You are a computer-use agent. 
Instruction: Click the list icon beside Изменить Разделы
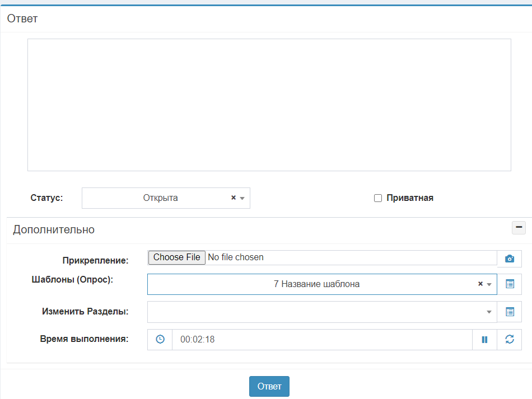509,312
